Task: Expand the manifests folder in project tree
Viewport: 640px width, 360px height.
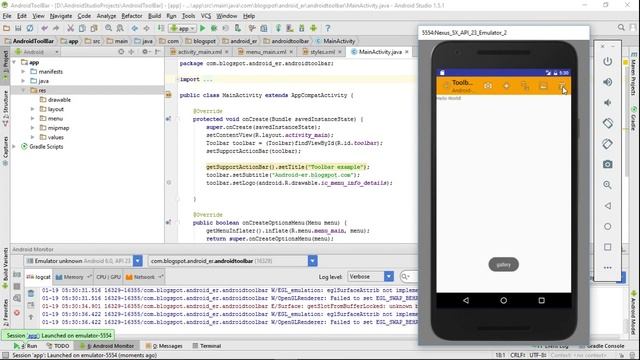Action: 23,71
